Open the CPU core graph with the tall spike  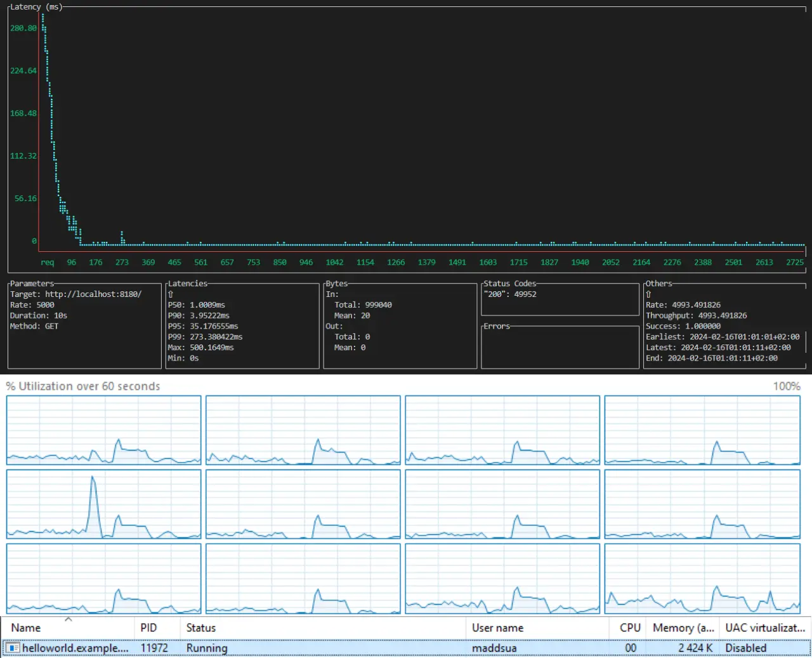pos(103,504)
